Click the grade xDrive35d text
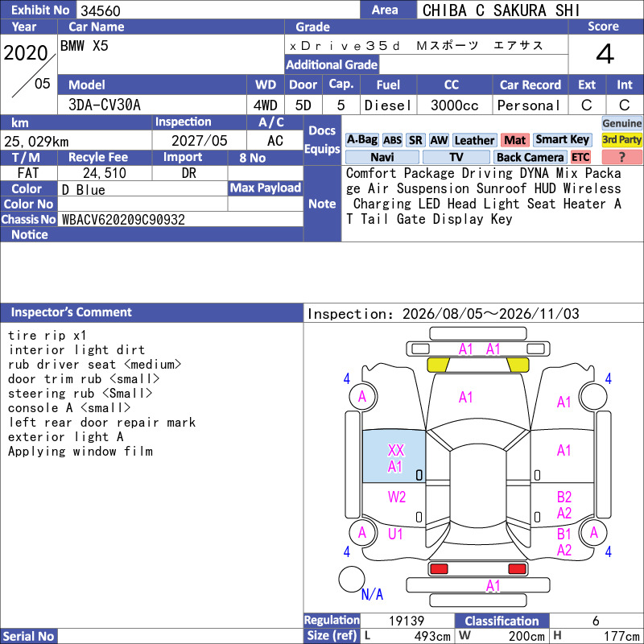The image size is (644, 644). coord(345,46)
